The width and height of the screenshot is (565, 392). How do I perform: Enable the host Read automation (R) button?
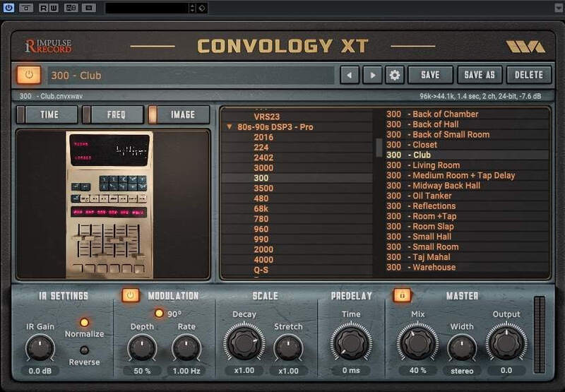(44, 8)
